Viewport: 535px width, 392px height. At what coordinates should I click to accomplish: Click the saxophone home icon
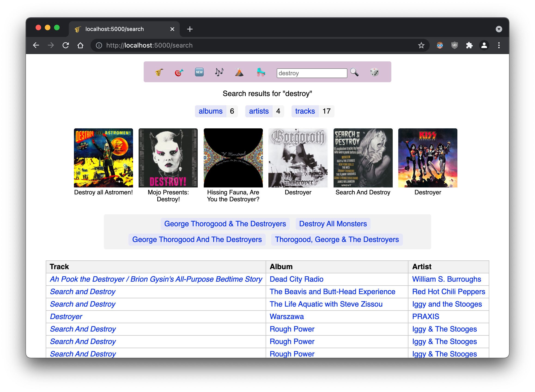(x=159, y=72)
